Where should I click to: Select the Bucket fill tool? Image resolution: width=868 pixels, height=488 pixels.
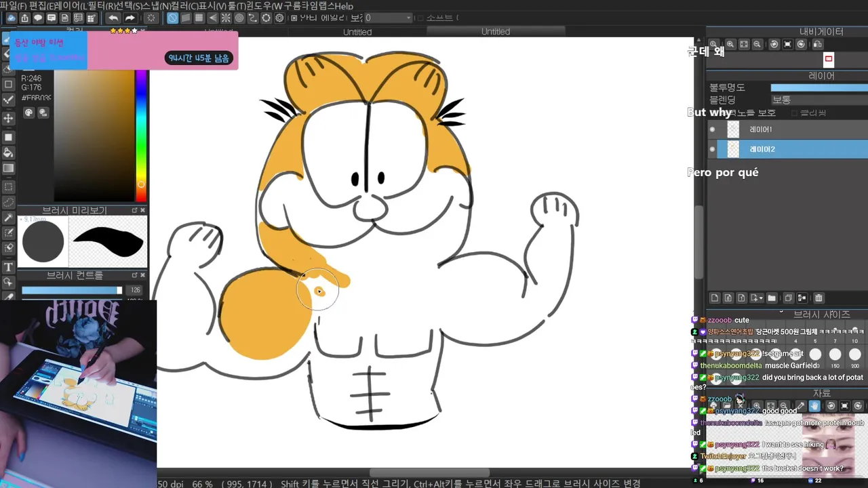tap(8, 152)
